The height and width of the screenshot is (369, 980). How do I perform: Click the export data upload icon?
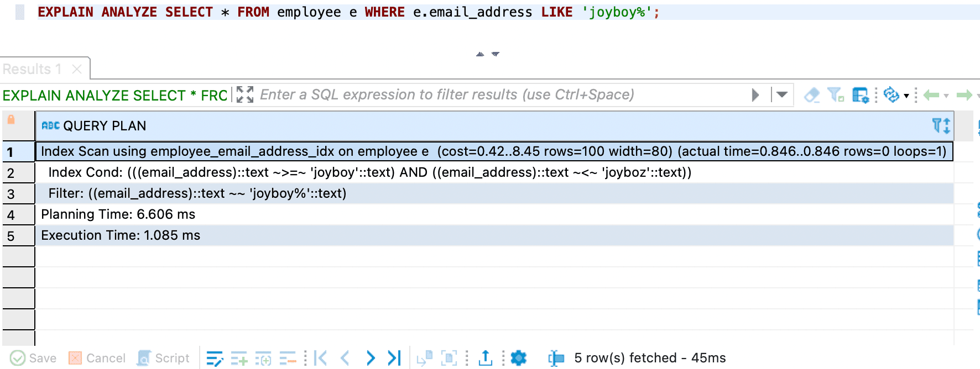(x=485, y=358)
